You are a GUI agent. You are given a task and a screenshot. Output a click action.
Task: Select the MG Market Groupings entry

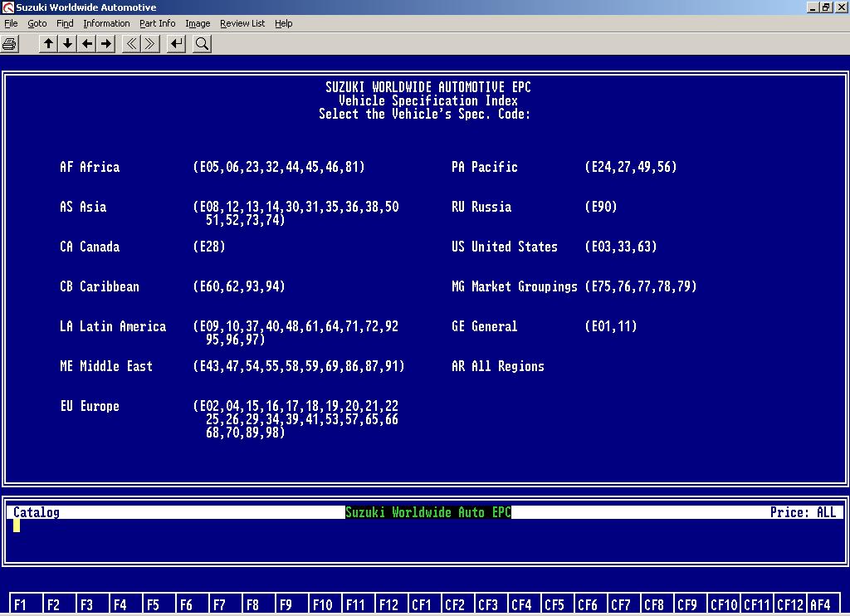pyautogui.click(x=515, y=286)
